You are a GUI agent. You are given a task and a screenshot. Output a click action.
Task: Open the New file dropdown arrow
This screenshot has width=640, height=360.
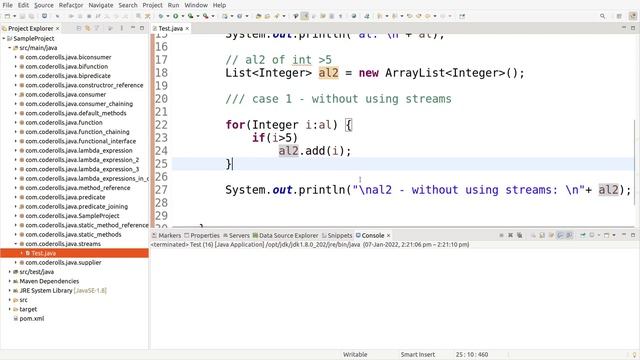(15, 16)
